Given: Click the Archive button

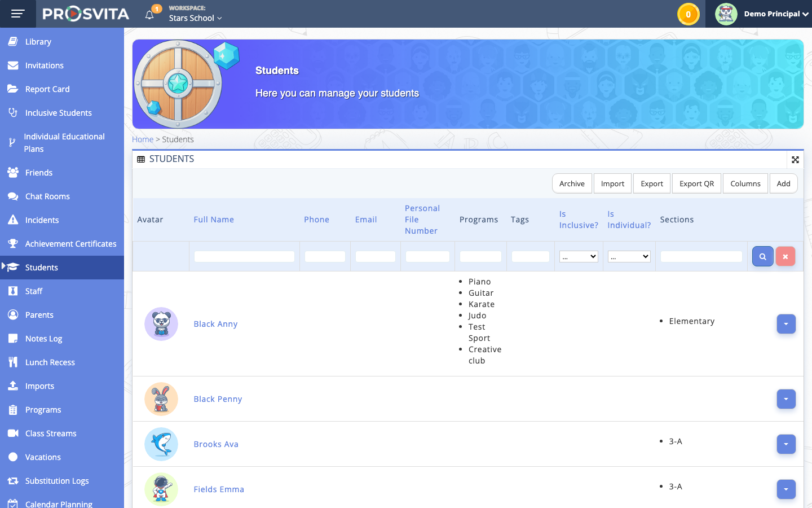Looking at the screenshot, I should 572,183.
